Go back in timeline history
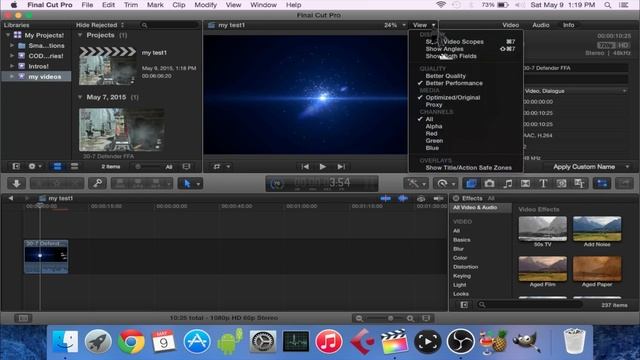640x360 pixels. click(11, 198)
